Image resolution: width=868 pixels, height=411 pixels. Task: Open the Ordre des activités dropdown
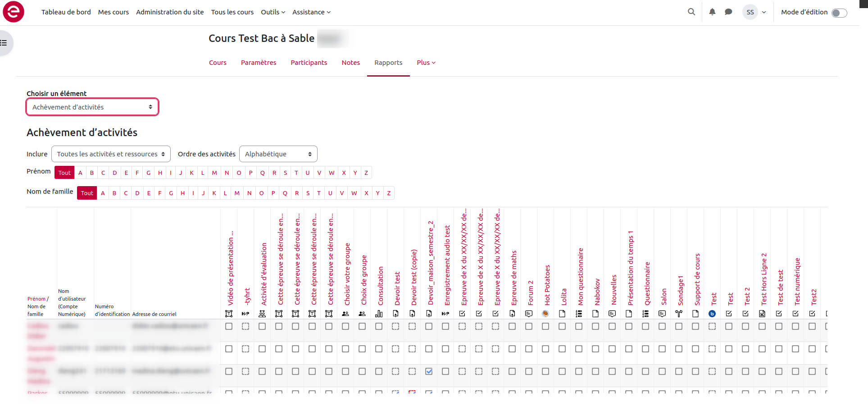coord(278,154)
